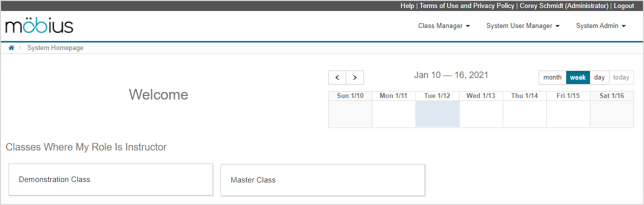Open Corey Schmidt (Administrator) profile link
This screenshot has width=644, height=205.
point(564,5)
